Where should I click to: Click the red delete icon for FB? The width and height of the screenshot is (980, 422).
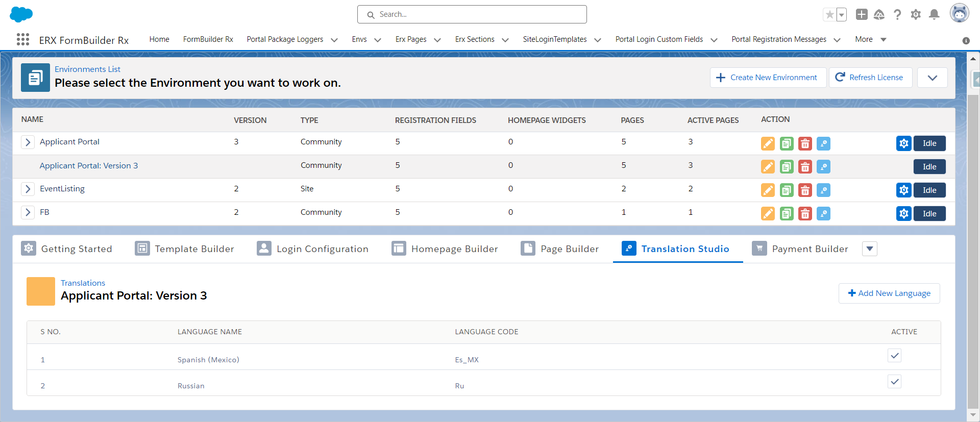[x=805, y=214]
